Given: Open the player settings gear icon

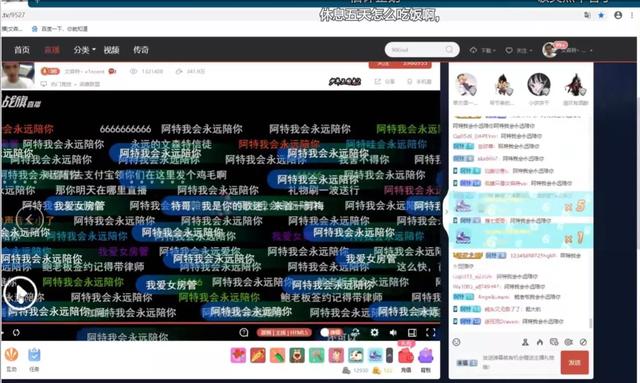Looking at the screenshot, I should pos(374,332).
